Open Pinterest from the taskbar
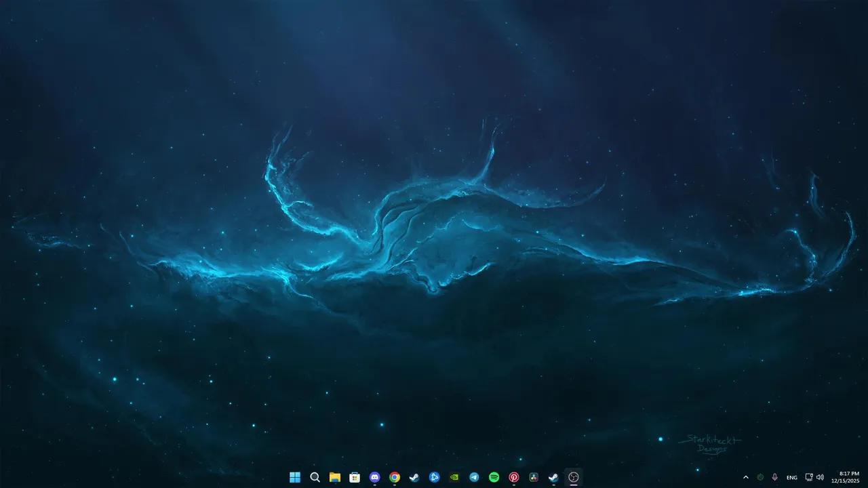 click(x=513, y=477)
